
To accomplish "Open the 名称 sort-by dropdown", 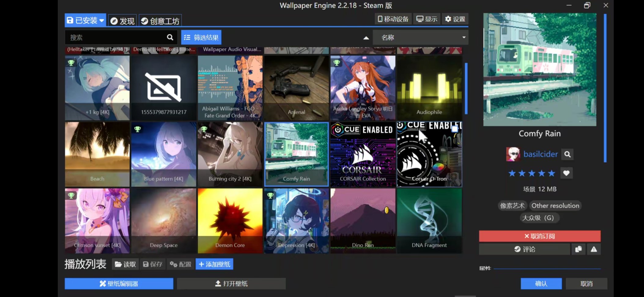I will [420, 38].
